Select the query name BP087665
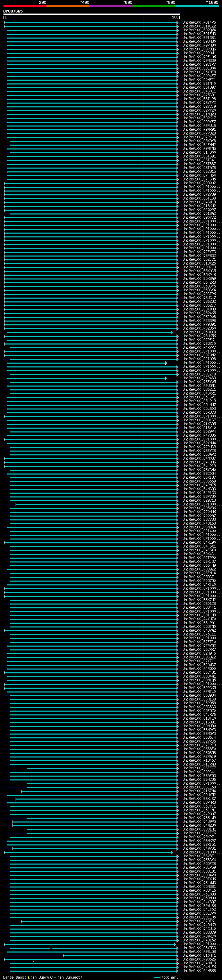 point(13,11)
